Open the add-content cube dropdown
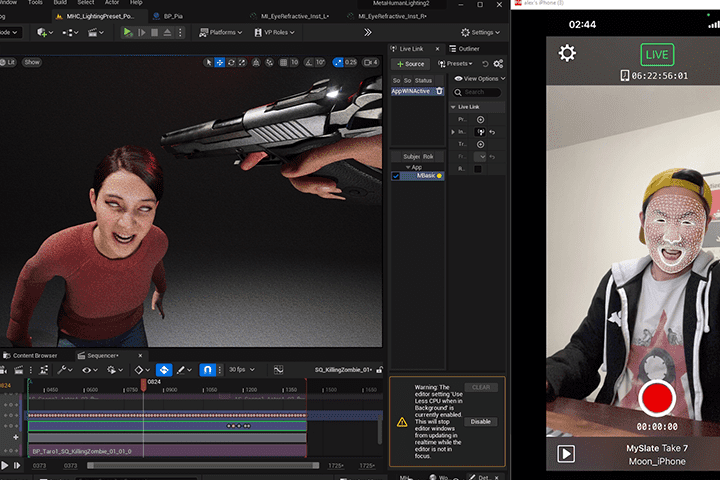Viewport: 720px width, 480px height. pyautogui.click(x=45, y=32)
